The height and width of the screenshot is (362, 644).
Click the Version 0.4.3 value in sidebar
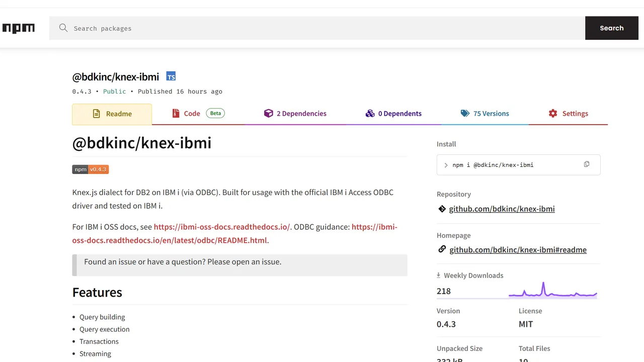coord(446,324)
